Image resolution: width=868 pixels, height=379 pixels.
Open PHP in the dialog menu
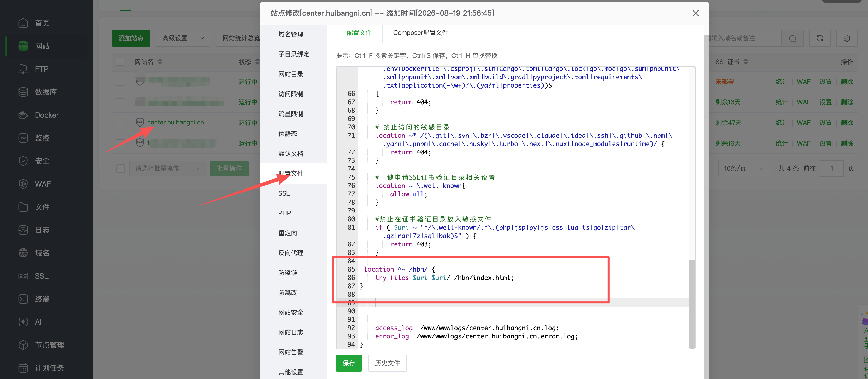(x=285, y=213)
